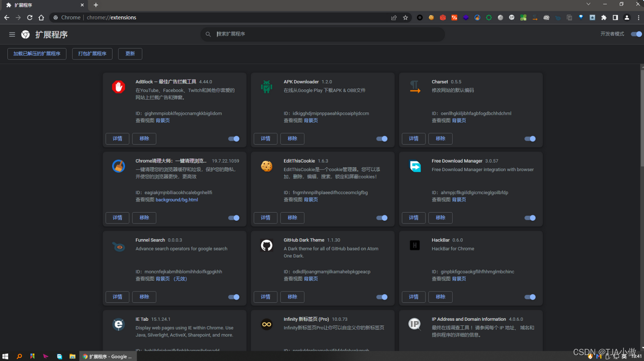This screenshot has width=644, height=361.
Task: Remove the Funnel Search extension
Action: click(x=144, y=297)
